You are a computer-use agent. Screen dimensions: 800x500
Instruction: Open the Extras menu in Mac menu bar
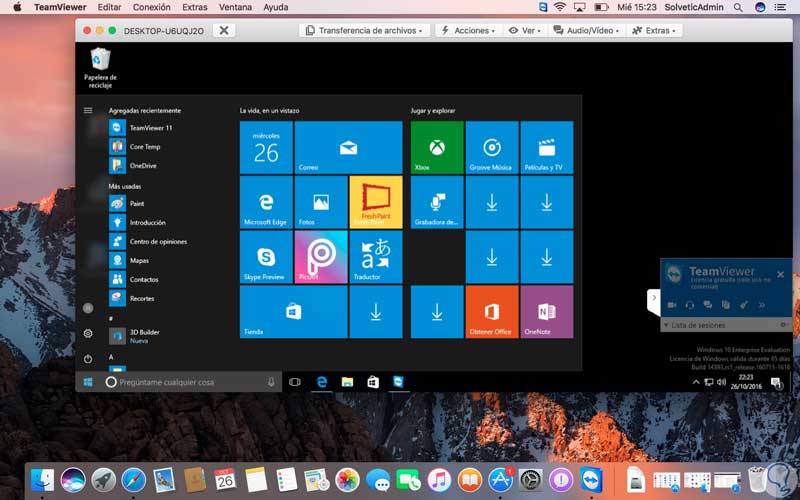195,7
